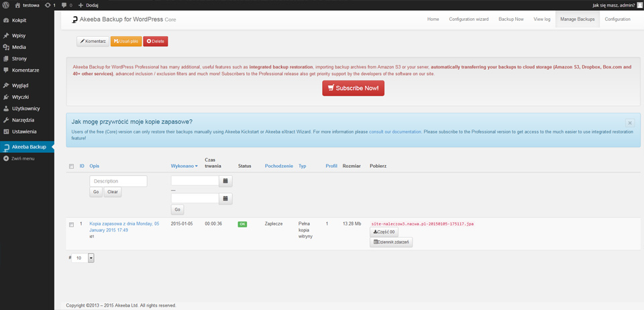Open the rows-per-page dropdown showing 10
This screenshot has width=644, height=310.
coord(83,258)
